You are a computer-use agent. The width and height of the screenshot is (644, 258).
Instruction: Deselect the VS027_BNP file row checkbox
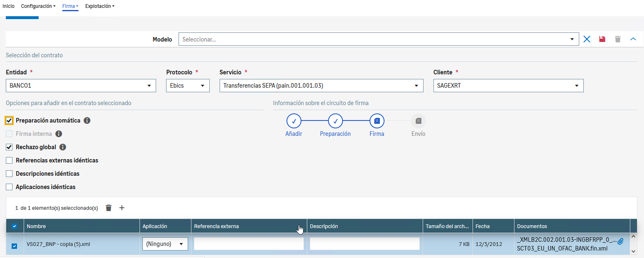click(15, 246)
